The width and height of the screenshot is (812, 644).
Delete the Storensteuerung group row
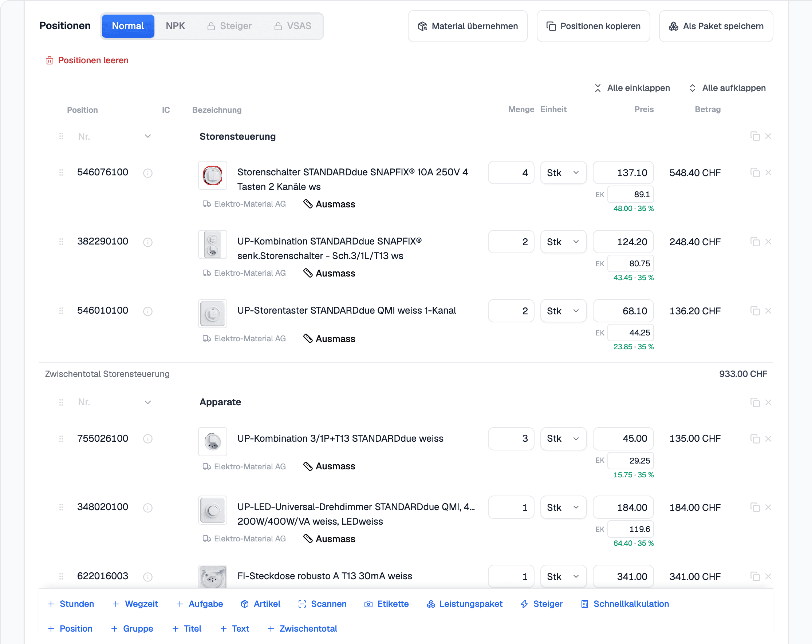pos(768,136)
